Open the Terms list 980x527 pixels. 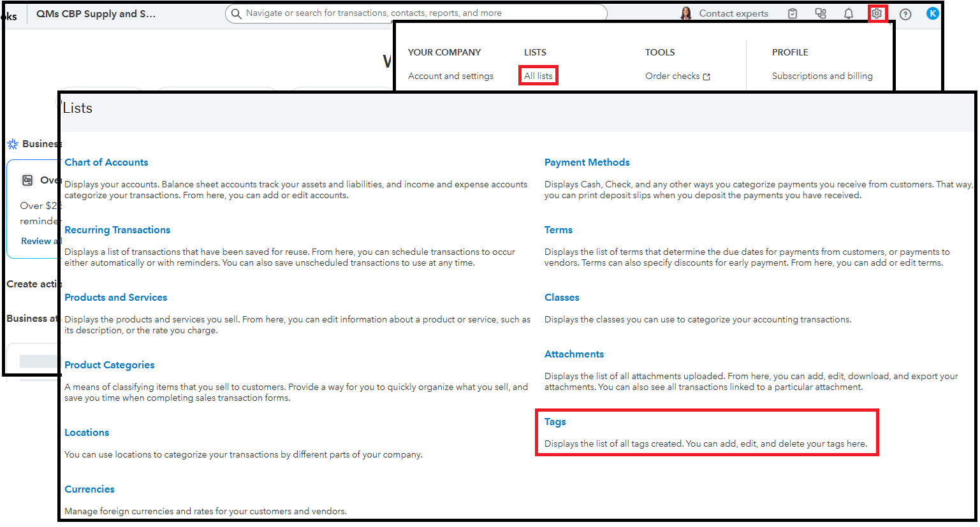coord(559,230)
